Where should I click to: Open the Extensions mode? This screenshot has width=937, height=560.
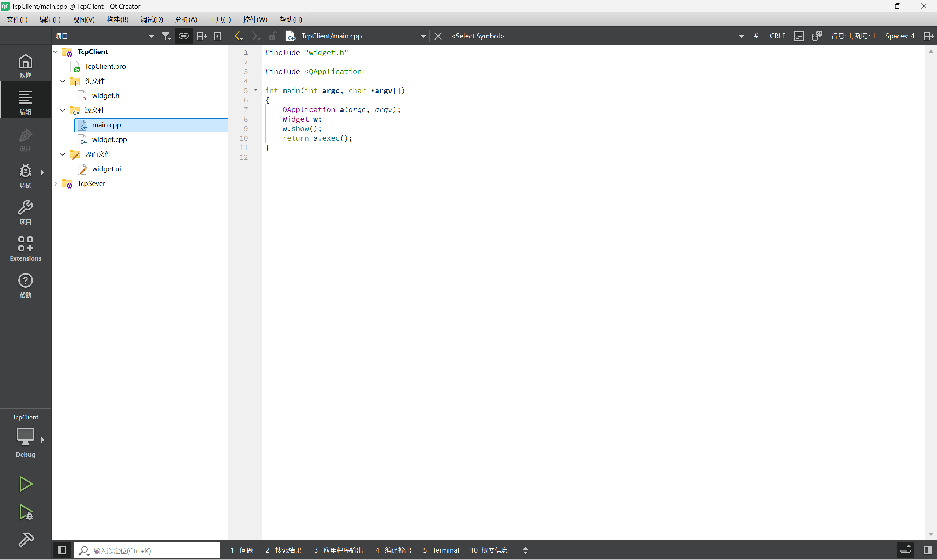(x=25, y=249)
